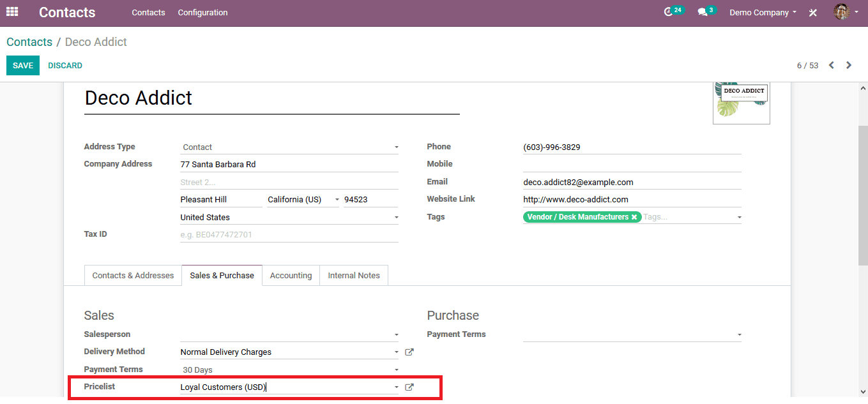Image resolution: width=868 pixels, height=404 pixels.
Task: Remove the Vendor / Desk Manufacturers tag
Action: 634,217
